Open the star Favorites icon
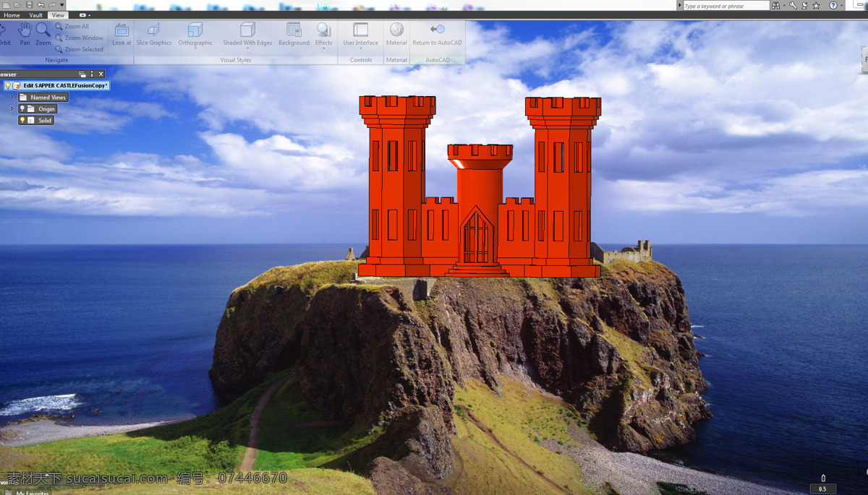 [x=816, y=6]
